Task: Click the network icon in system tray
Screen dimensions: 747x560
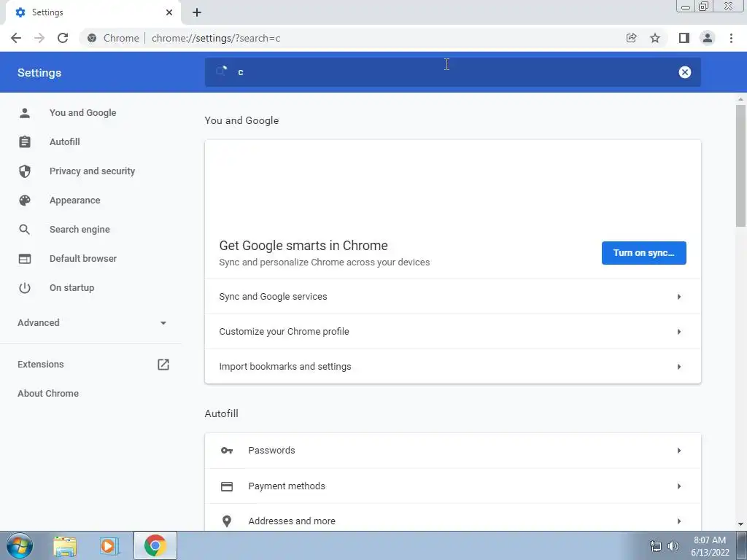Action: tap(656, 546)
